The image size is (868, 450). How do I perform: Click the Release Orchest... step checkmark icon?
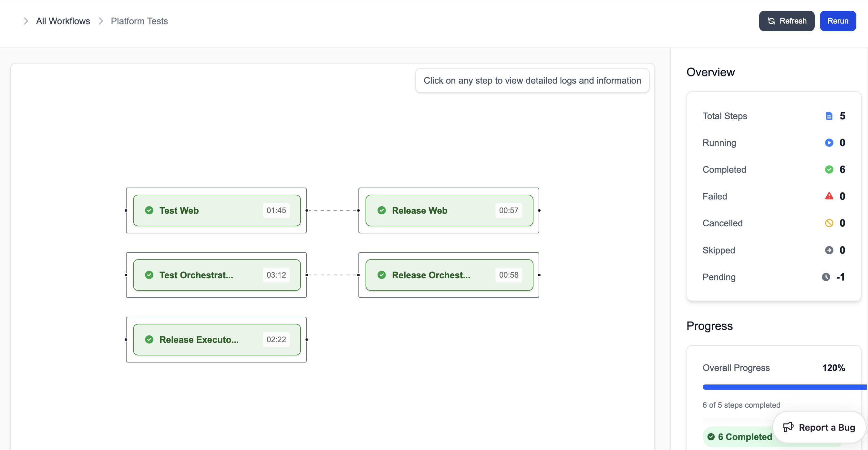point(381,275)
